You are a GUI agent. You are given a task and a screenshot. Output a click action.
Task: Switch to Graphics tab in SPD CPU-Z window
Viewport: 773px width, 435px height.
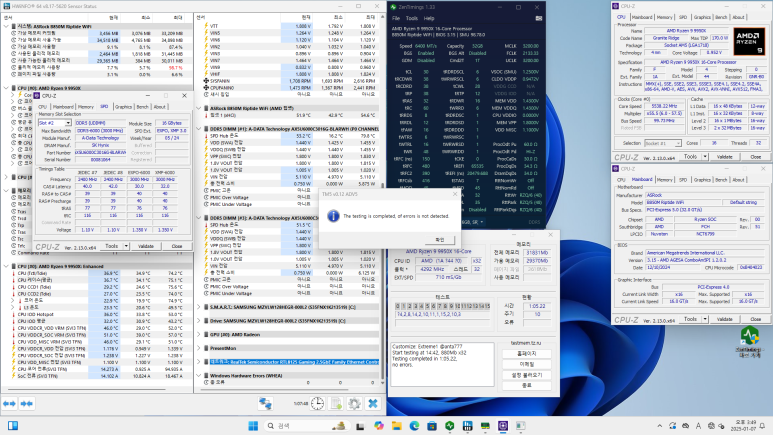123,107
